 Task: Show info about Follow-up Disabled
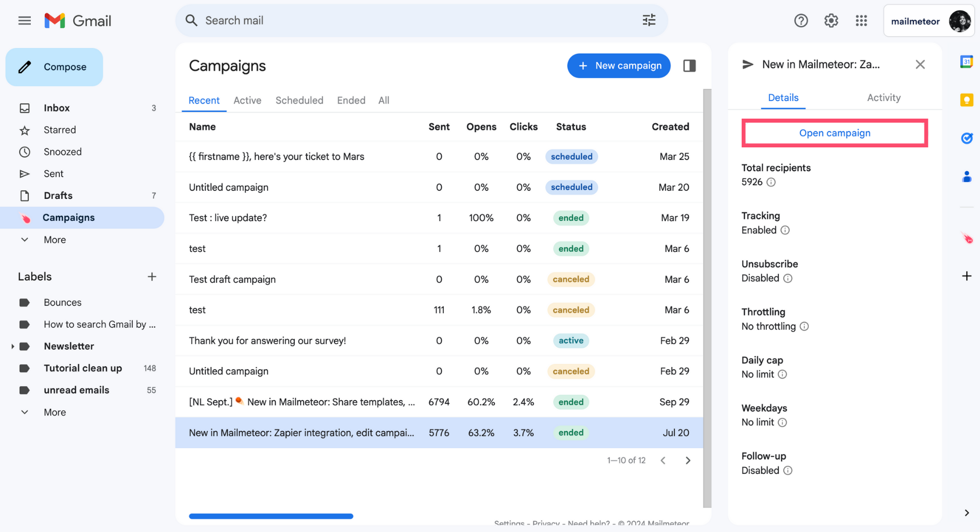pyautogui.click(x=788, y=470)
